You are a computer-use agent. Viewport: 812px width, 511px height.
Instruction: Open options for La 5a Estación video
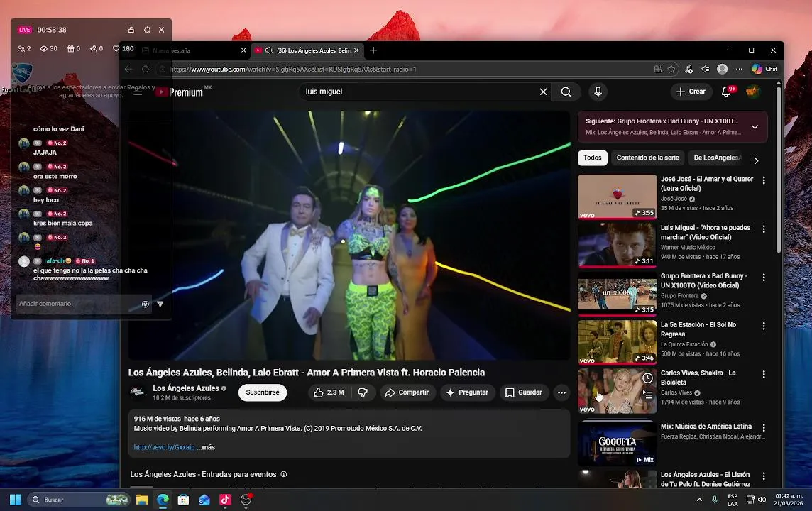coord(763,326)
